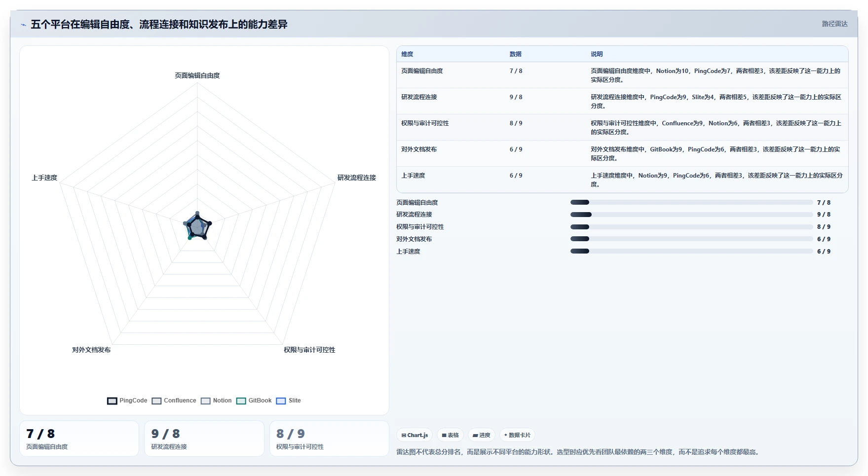Click the description text for 对外文档发布 row
868x476 pixels.
(x=716, y=154)
